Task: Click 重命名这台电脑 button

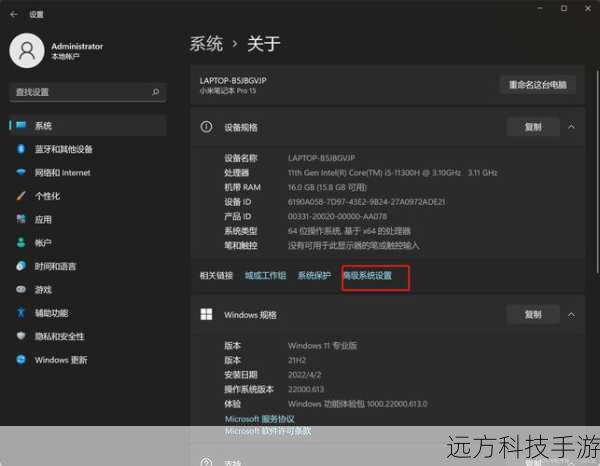Action: (x=538, y=85)
